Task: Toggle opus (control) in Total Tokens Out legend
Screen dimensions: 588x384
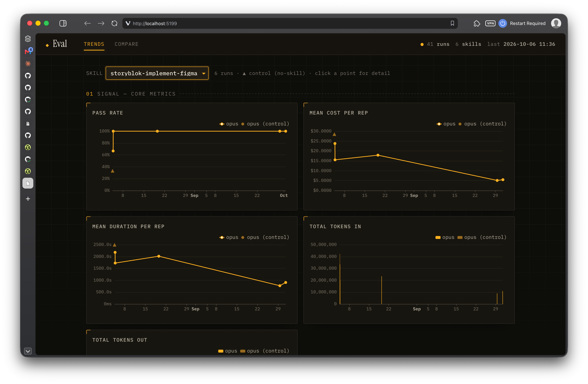Action: point(265,351)
